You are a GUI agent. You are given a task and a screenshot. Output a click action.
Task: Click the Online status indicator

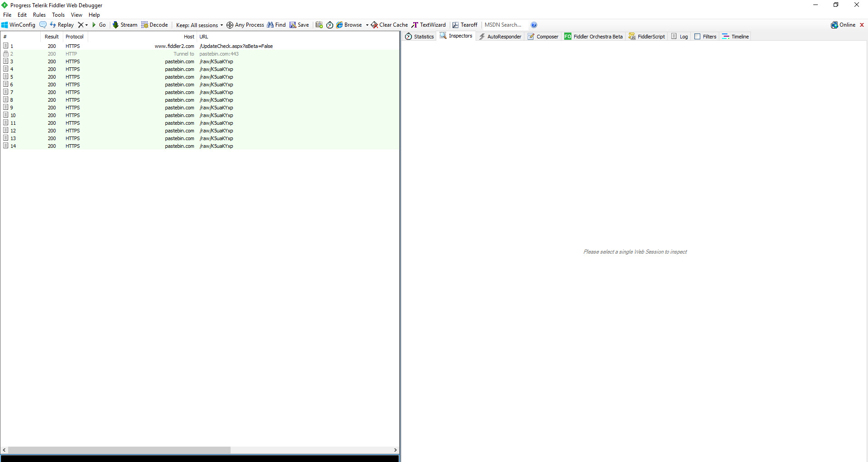[843, 25]
